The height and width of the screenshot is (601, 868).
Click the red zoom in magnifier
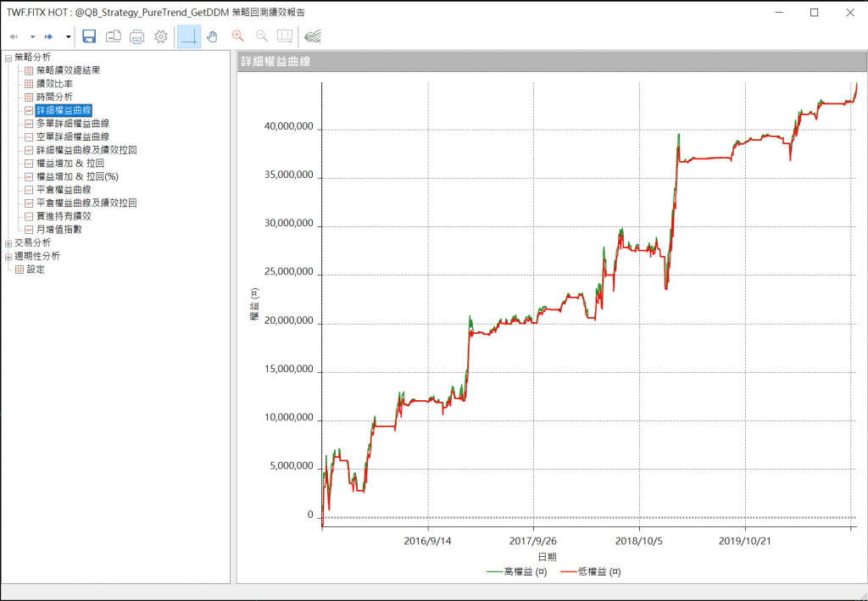pyautogui.click(x=237, y=36)
